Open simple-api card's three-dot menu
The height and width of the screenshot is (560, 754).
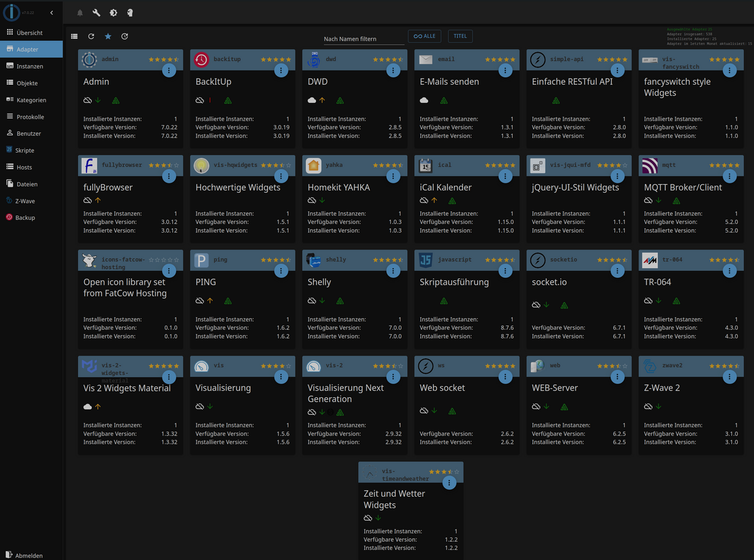tap(618, 70)
